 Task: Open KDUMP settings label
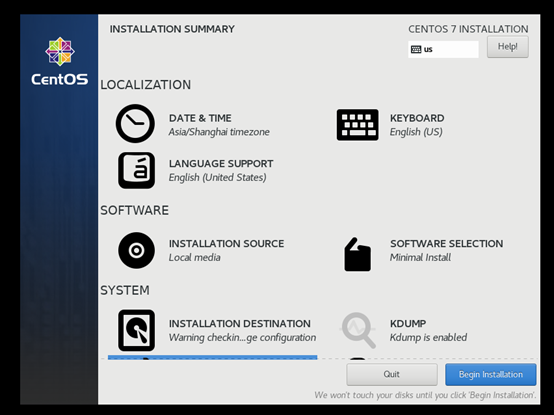pyautogui.click(x=408, y=324)
